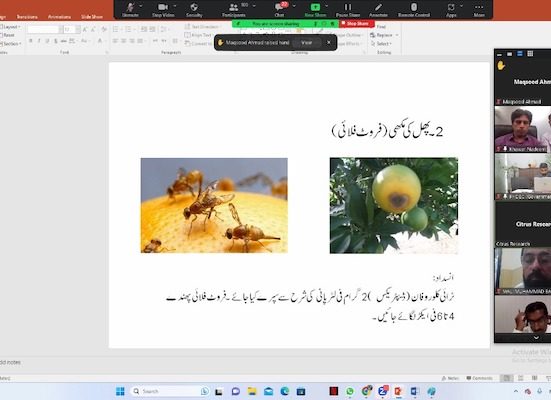
Task: Click the fruit fly photo on slide
Action: (x=214, y=205)
